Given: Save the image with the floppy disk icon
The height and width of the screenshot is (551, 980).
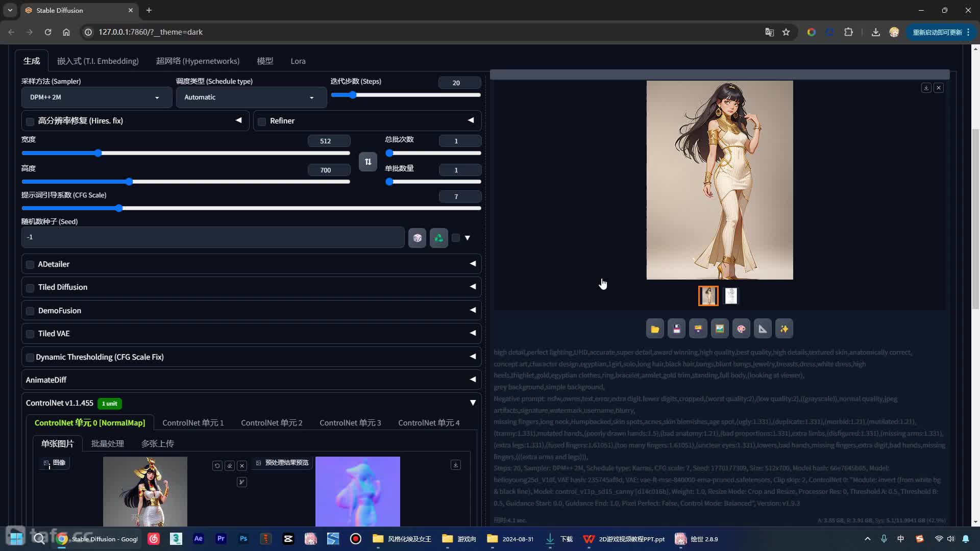Looking at the screenshot, I should tap(677, 329).
